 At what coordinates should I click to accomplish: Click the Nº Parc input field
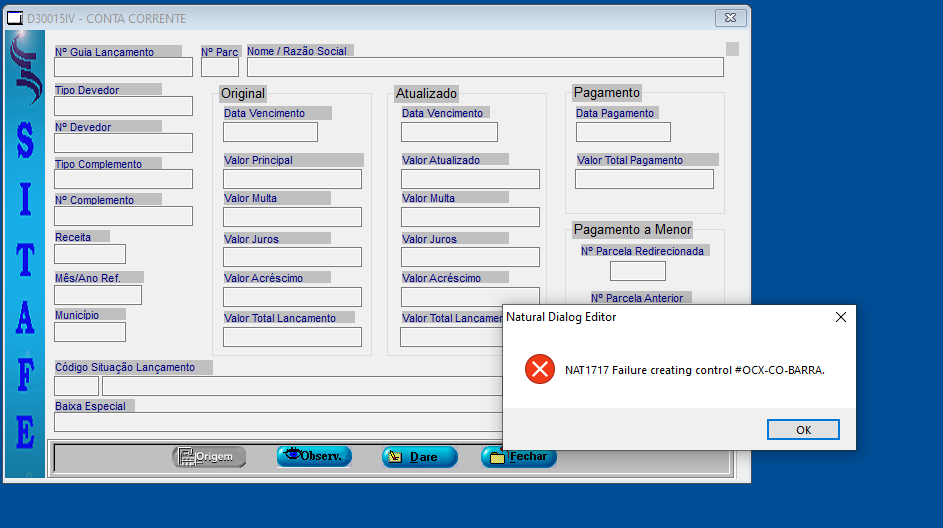(x=220, y=68)
